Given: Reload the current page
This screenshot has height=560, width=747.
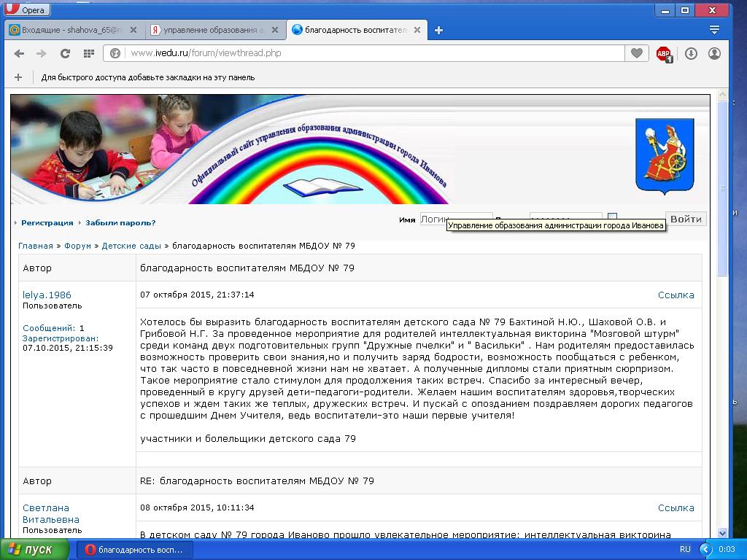Looking at the screenshot, I should 65,53.
